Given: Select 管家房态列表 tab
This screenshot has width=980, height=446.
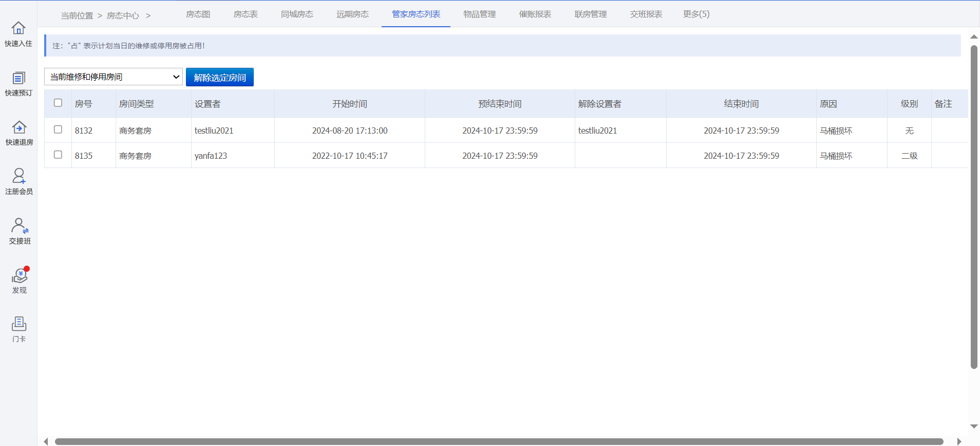Looking at the screenshot, I should click(x=416, y=14).
